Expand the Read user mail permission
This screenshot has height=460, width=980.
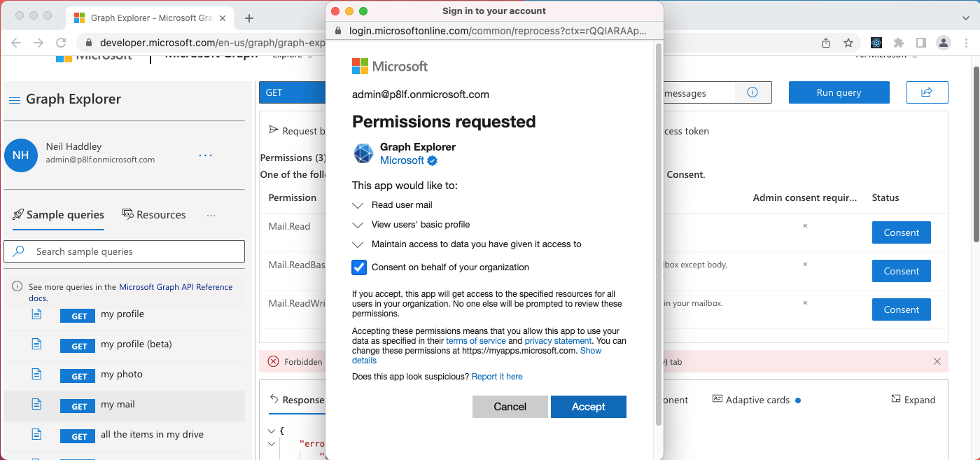[358, 206]
